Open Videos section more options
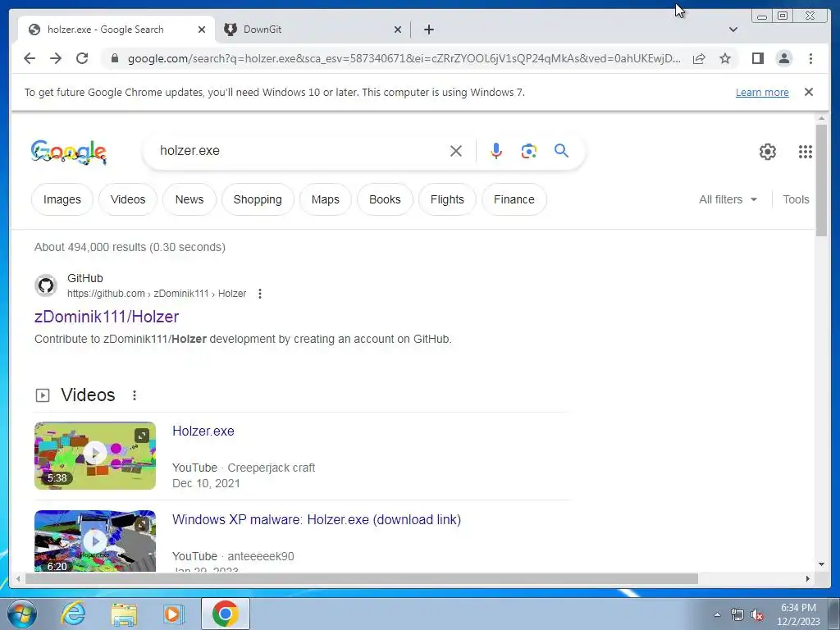Screen dimensions: 840x630 pyautogui.click(x=135, y=395)
